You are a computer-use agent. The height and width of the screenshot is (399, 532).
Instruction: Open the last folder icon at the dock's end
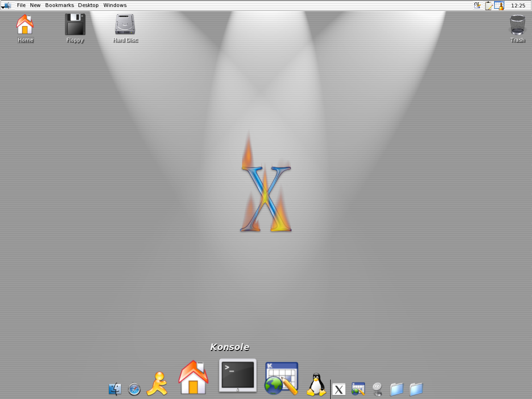click(416, 389)
